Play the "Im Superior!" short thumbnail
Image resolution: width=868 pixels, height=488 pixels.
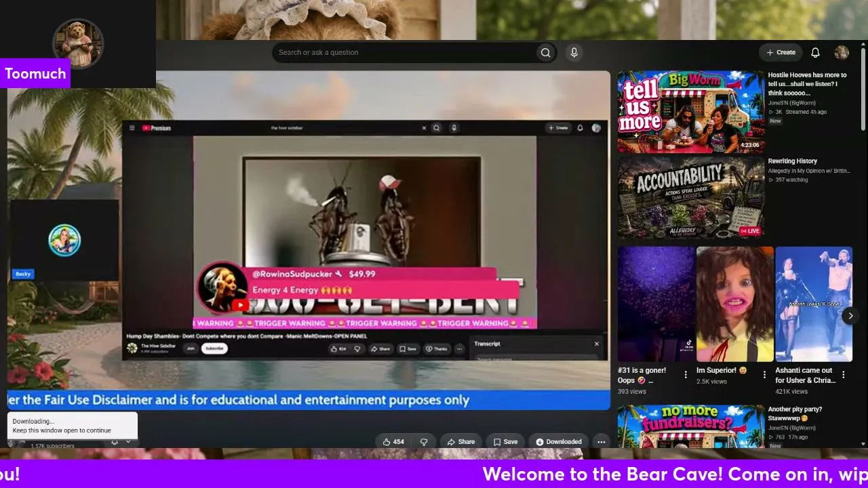click(x=735, y=304)
